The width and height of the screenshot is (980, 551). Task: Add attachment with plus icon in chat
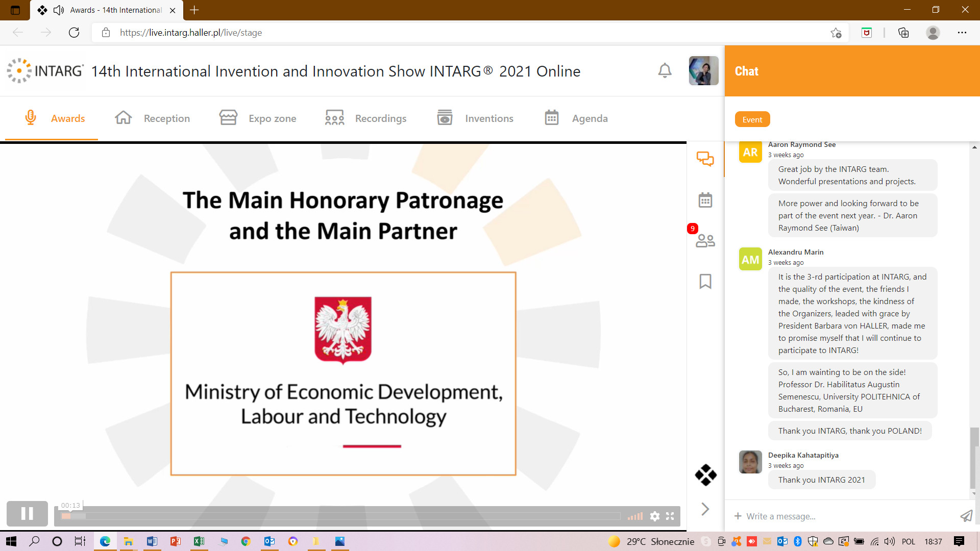click(738, 516)
